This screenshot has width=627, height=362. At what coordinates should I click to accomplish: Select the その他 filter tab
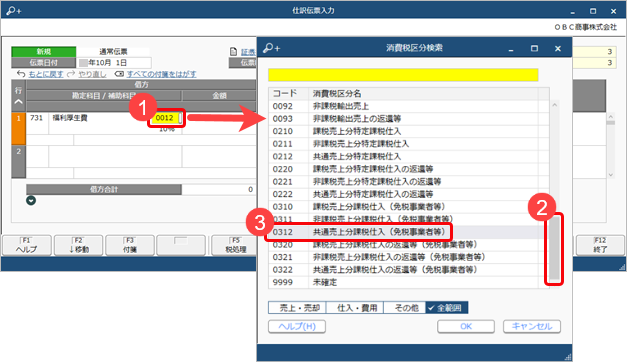[x=405, y=308]
